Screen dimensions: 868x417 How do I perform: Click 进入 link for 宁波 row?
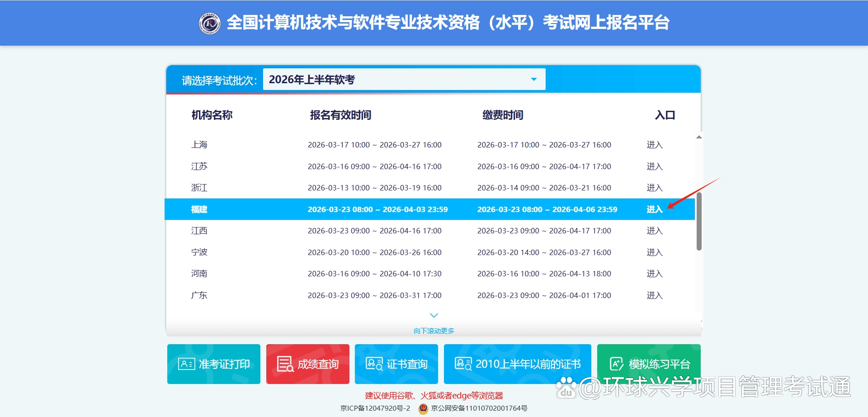point(654,252)
